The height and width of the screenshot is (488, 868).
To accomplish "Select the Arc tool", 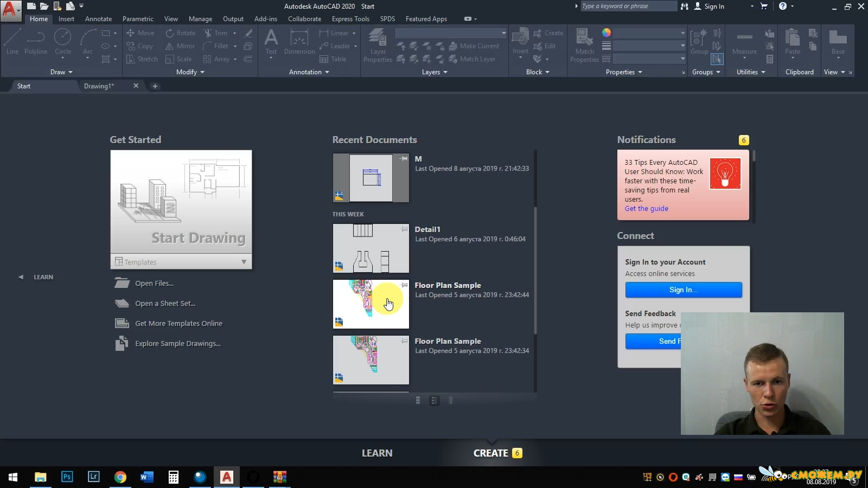I will 88,42.
